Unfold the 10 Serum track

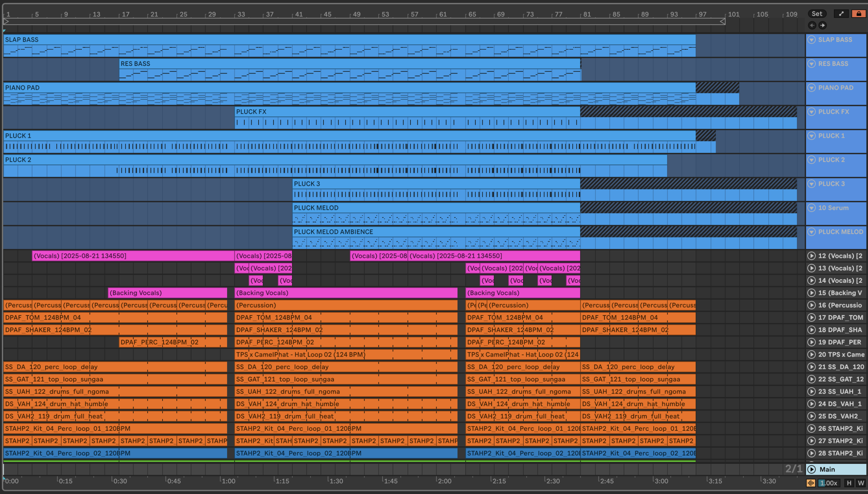811,208
